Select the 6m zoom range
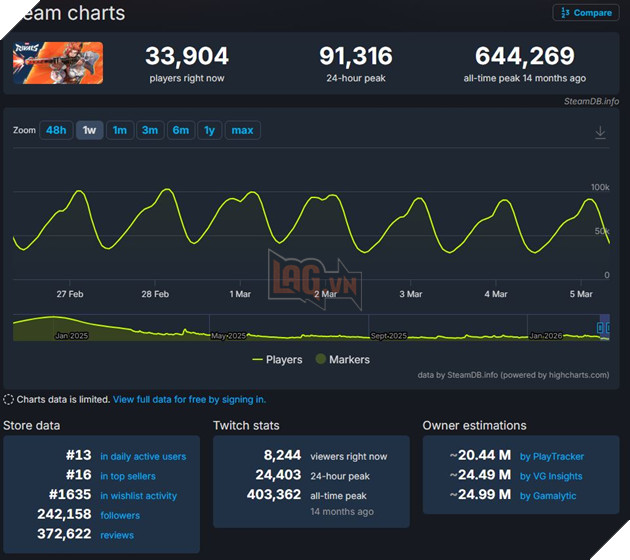 [x=180, y=131]
